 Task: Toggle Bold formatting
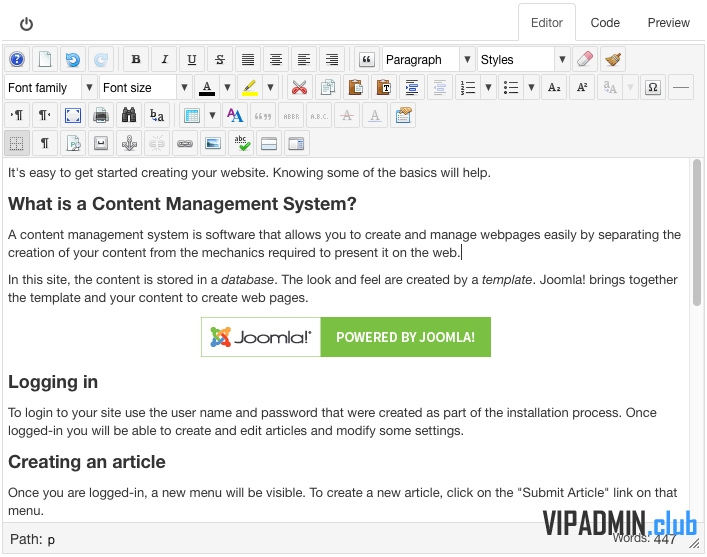[x=136, y=59]
